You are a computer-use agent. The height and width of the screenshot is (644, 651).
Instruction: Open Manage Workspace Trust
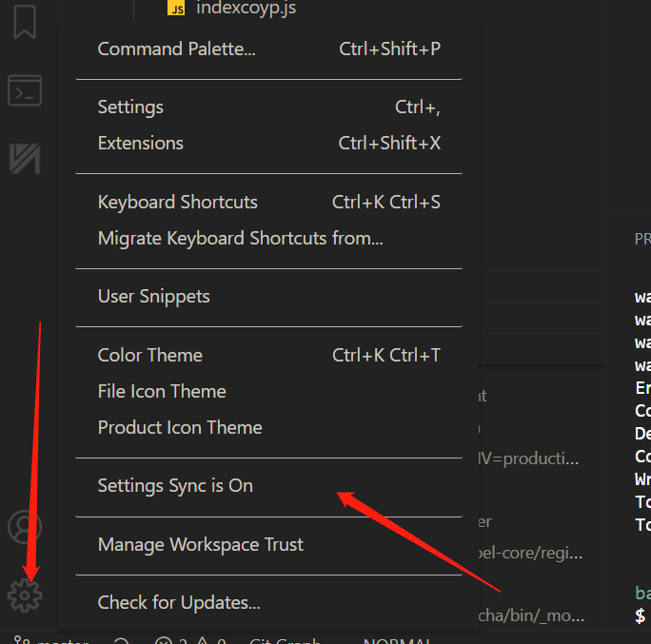tap(201, 544)
